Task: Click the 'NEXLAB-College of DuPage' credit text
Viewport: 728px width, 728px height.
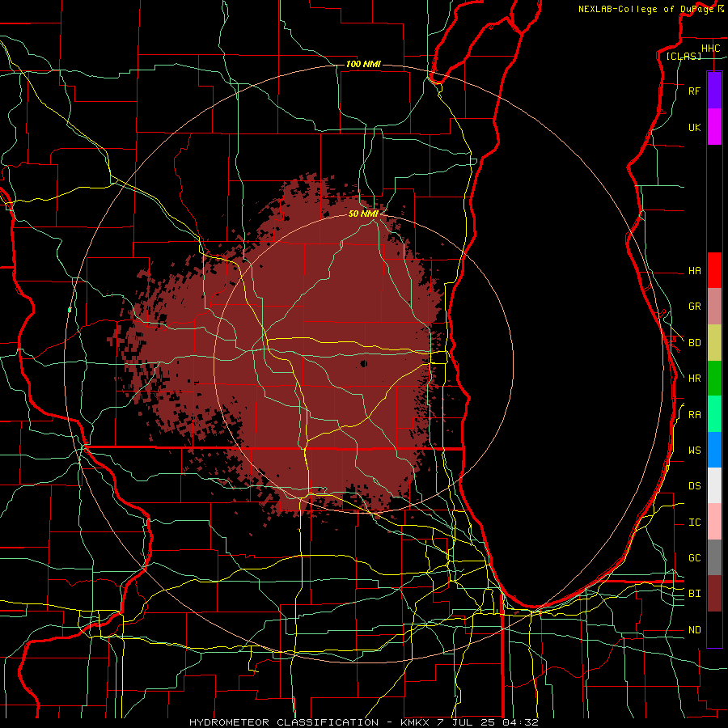Action: click(x=647, y=9)
